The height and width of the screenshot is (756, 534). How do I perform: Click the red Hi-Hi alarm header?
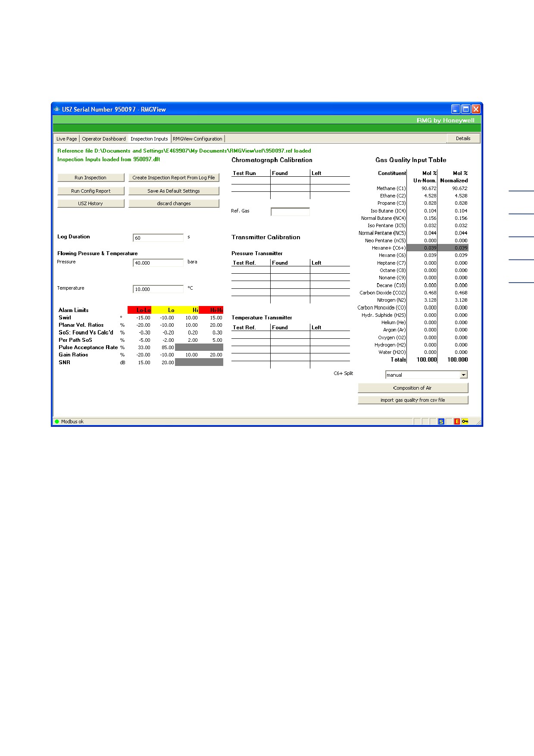pos(211,310)
